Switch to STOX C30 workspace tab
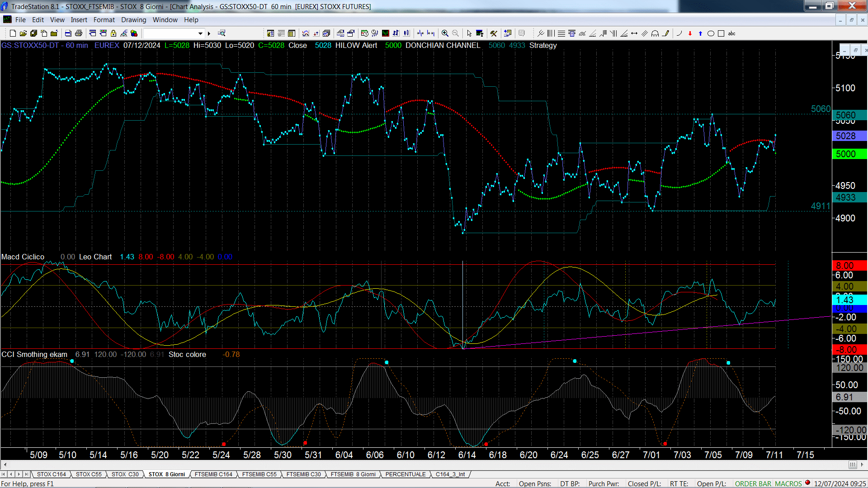Screen dimensions: 868x488 125,474
